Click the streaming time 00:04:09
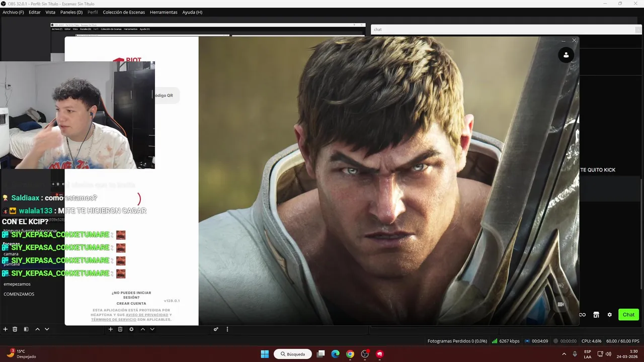 pyautogui.click(x=536, y=341)
